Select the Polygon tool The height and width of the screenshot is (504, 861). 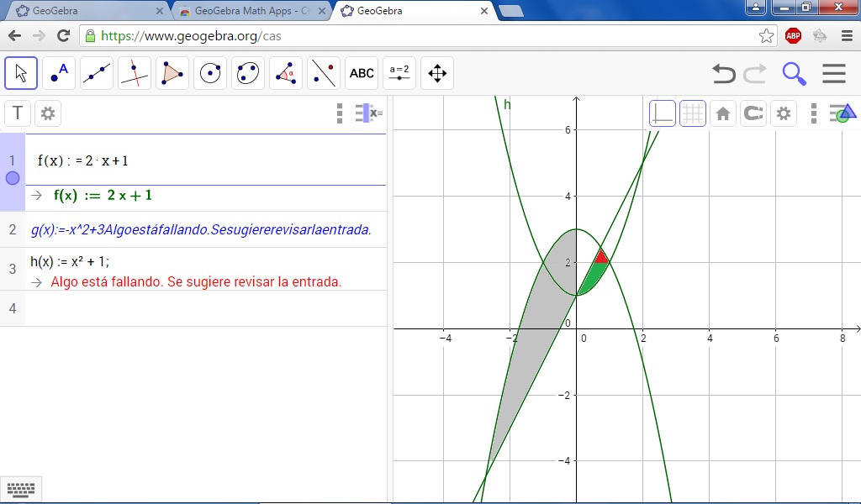pyautogui.click(x=172, y=73)
